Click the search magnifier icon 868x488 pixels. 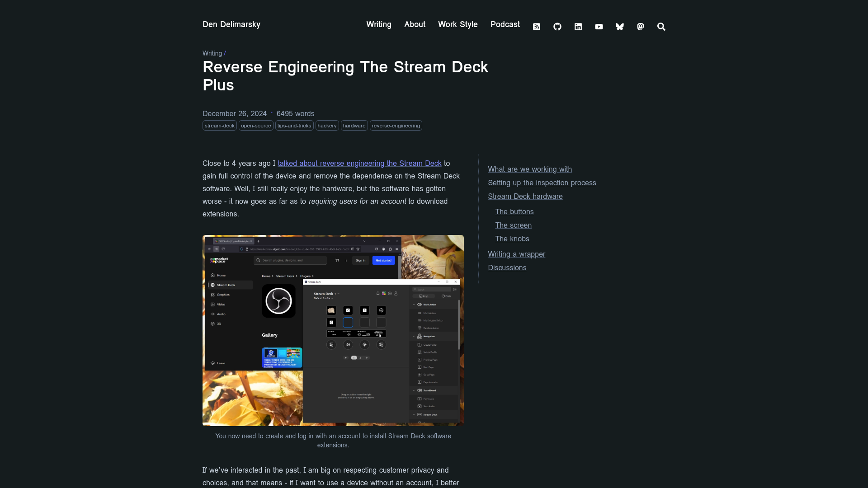point(662,26)
